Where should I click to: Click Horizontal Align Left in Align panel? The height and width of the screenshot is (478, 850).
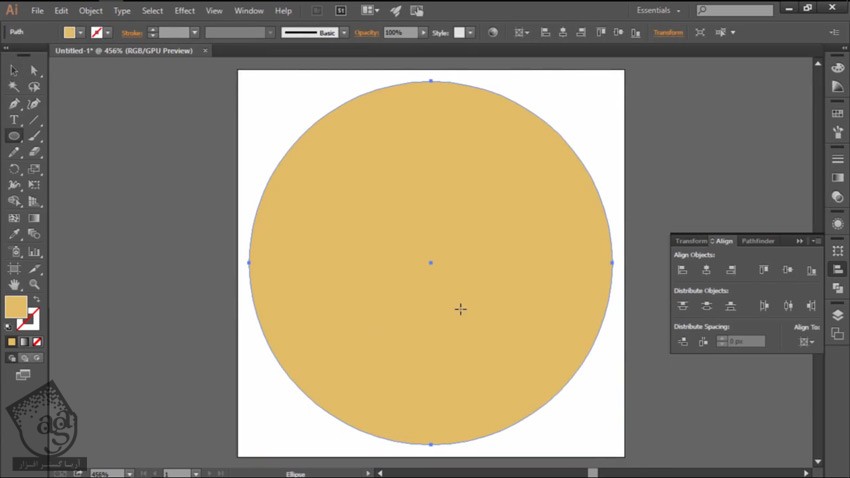[x=682, y=270]
